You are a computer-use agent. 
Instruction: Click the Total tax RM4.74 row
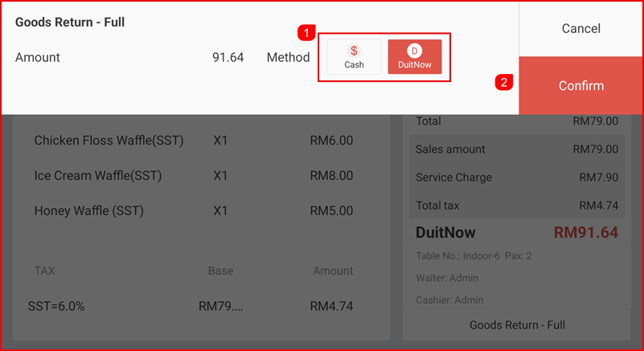[x=516, y=206]
